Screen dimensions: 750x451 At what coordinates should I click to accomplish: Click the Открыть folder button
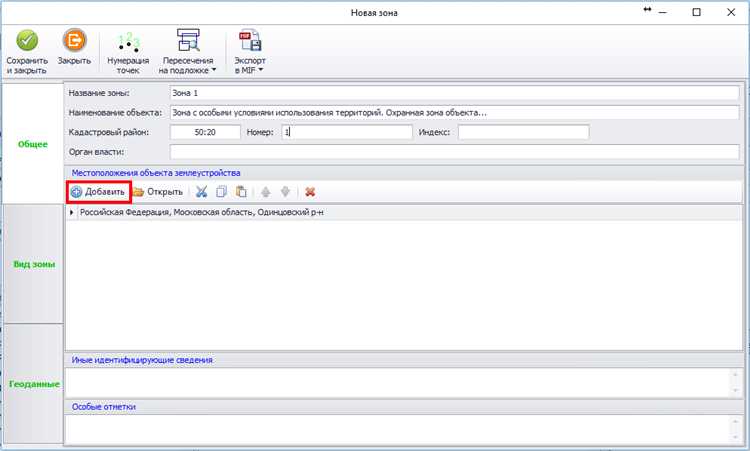tap(158, 191)
